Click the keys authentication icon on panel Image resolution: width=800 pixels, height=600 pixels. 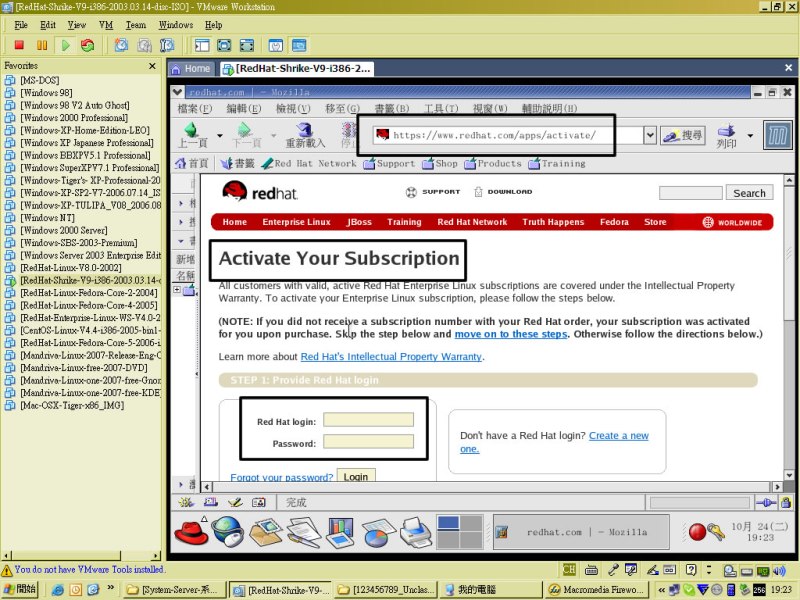pos(716,532)
